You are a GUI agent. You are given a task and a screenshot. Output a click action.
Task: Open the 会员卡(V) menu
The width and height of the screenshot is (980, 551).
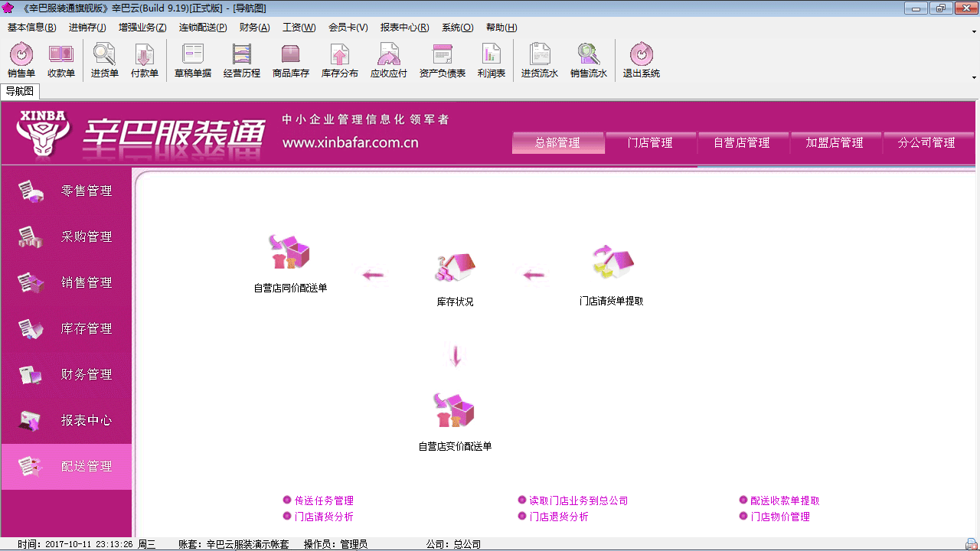coord(348,28)
